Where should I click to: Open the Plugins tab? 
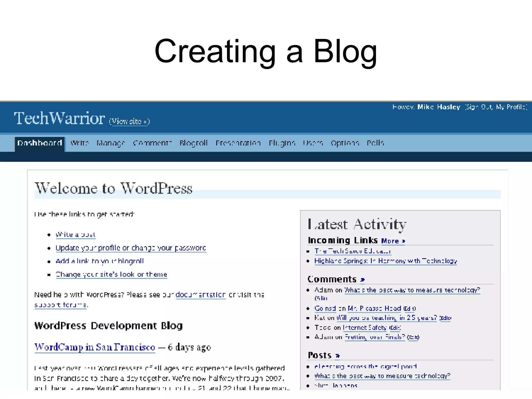coord(282,143)
